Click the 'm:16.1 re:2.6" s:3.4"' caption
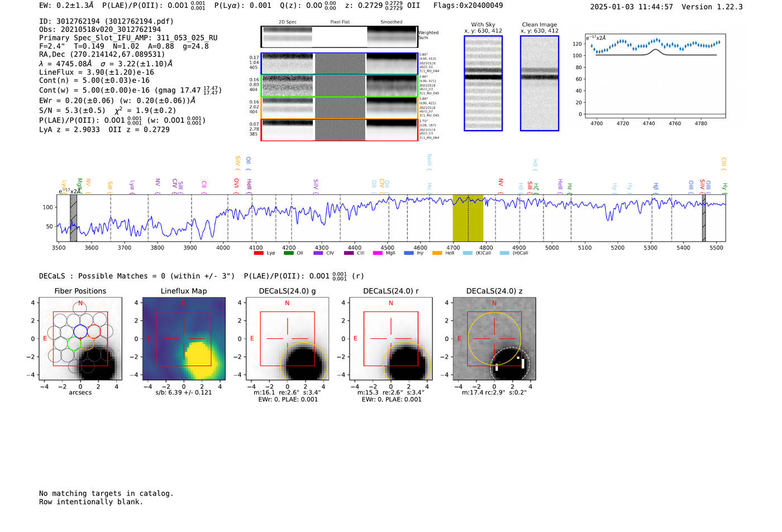Screen dimensions: 782x532 point(287,392)
